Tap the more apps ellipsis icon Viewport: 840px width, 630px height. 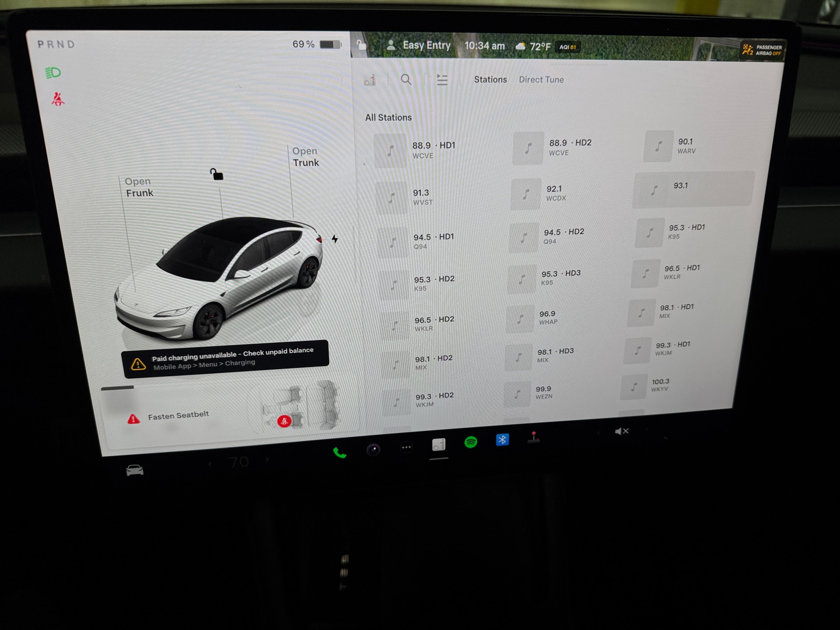pyautogui.click(x=405, y=446)
